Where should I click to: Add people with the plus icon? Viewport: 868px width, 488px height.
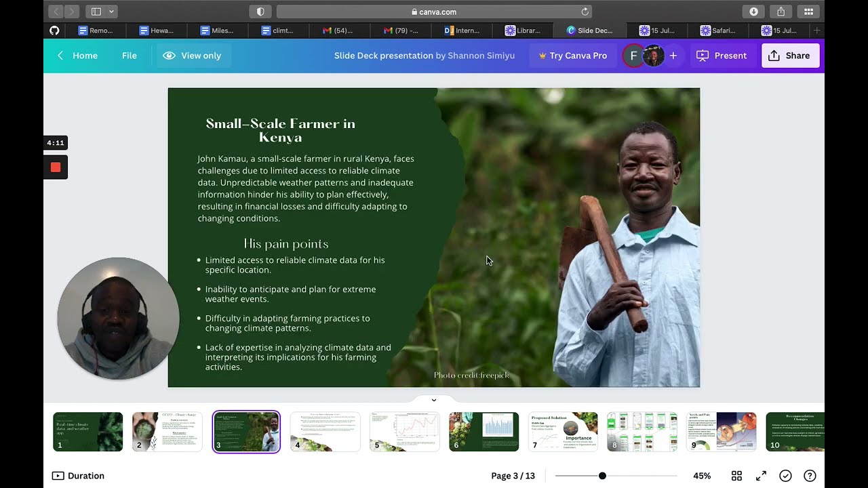pos(673,56)
